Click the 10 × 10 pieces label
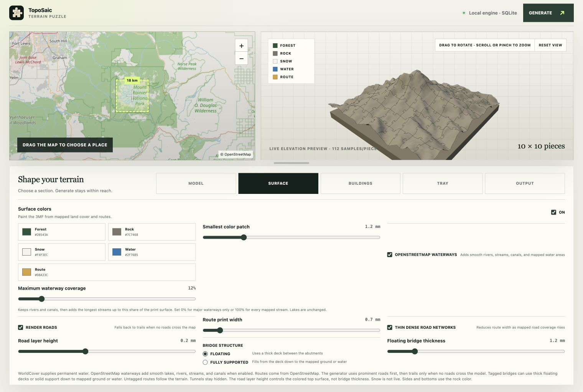Viewport: 583px width, 392px height. 541,146
